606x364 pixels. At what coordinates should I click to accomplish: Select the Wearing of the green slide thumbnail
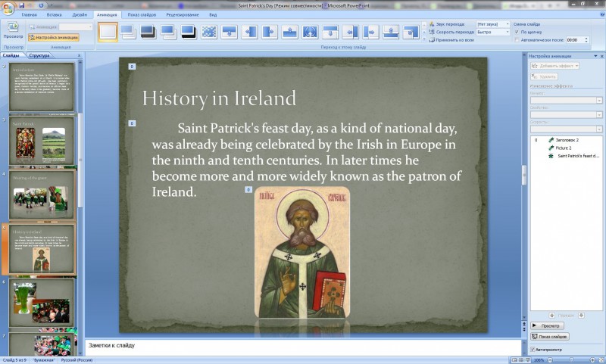tap(43, 194)
